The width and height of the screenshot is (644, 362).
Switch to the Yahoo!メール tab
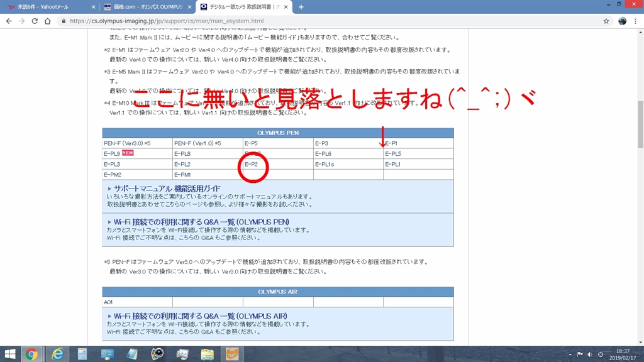(49, 7)
